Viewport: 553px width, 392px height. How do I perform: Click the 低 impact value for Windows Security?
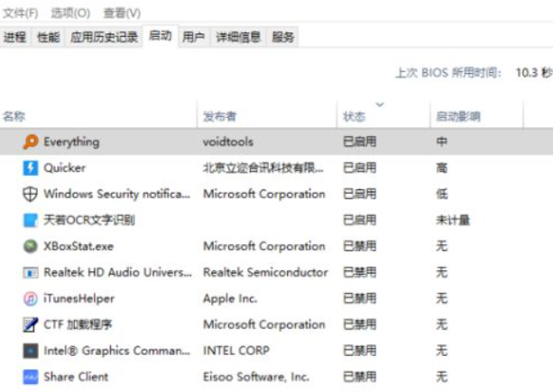click(442, 194)
